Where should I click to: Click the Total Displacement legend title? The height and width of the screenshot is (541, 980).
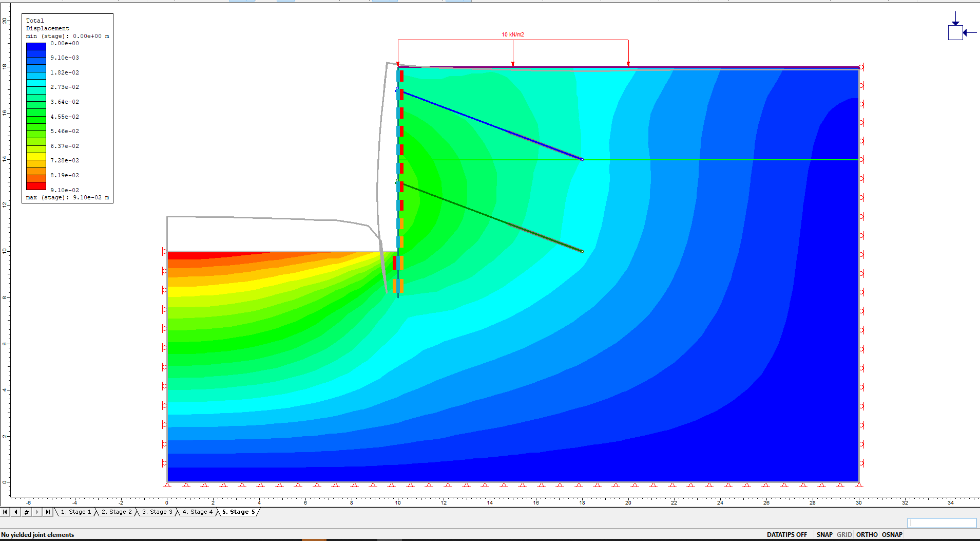click(x=47, y=25)
